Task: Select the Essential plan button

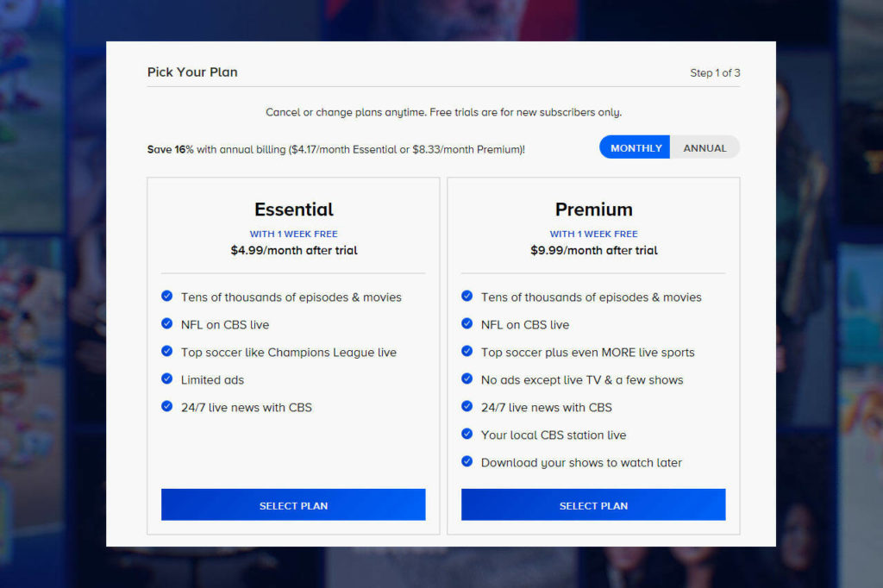Action: pyautogui.click(x=293, y=505)
